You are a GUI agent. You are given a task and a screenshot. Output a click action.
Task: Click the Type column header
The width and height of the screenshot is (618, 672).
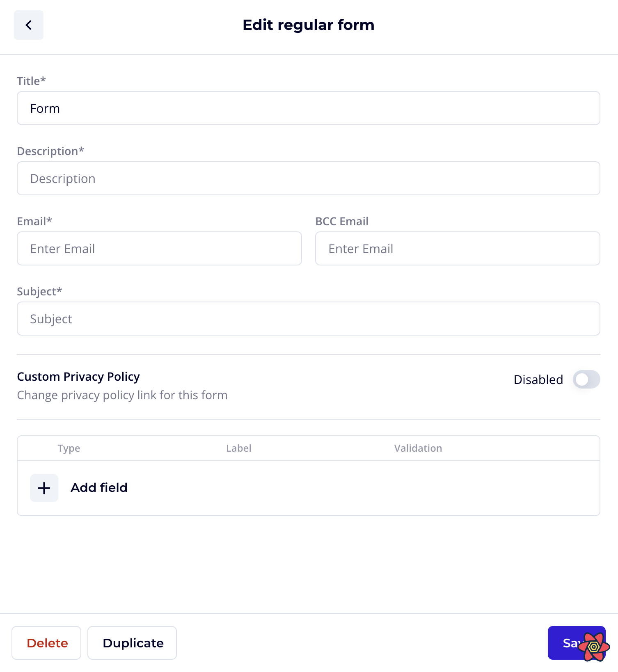point(69,448)
